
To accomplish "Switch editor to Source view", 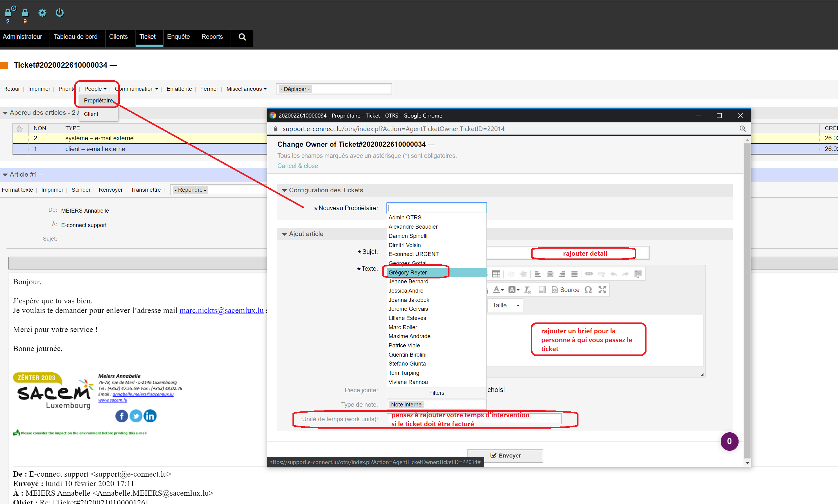I will click(566, 290).
